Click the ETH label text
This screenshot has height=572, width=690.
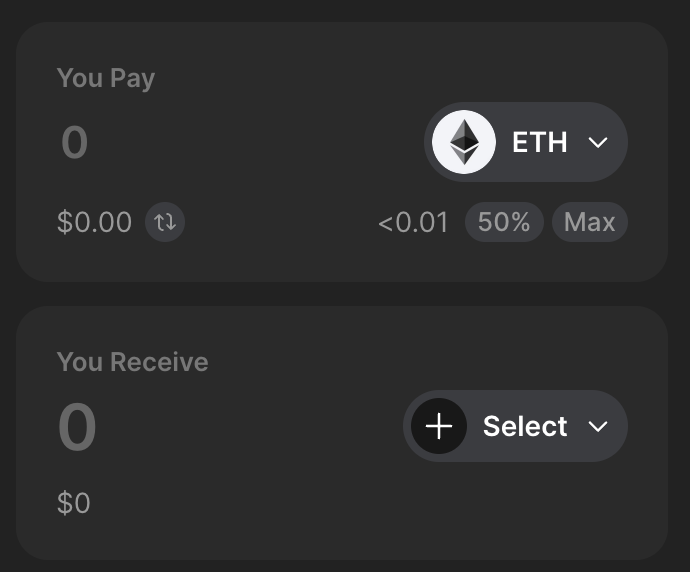[540, 142]
